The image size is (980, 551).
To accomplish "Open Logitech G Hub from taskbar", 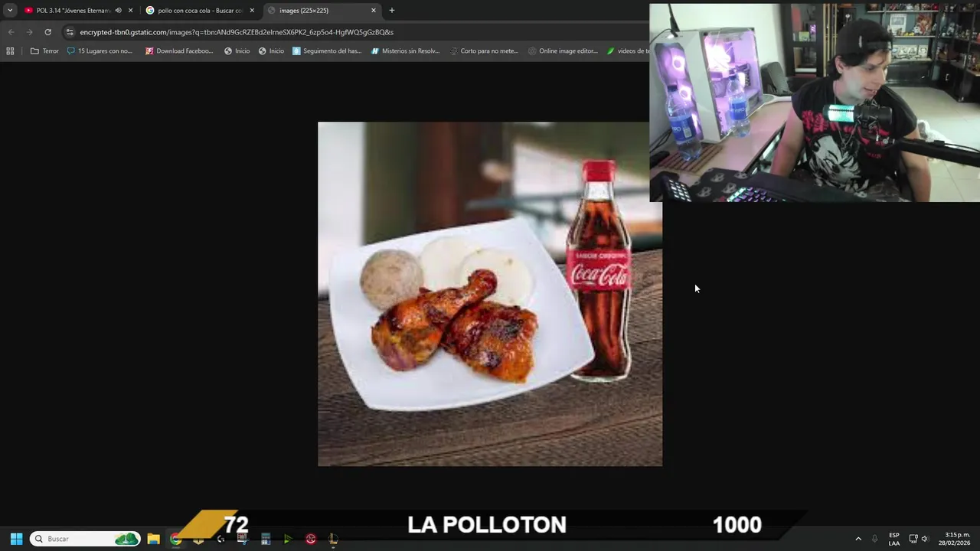I will tap(221, 539).
